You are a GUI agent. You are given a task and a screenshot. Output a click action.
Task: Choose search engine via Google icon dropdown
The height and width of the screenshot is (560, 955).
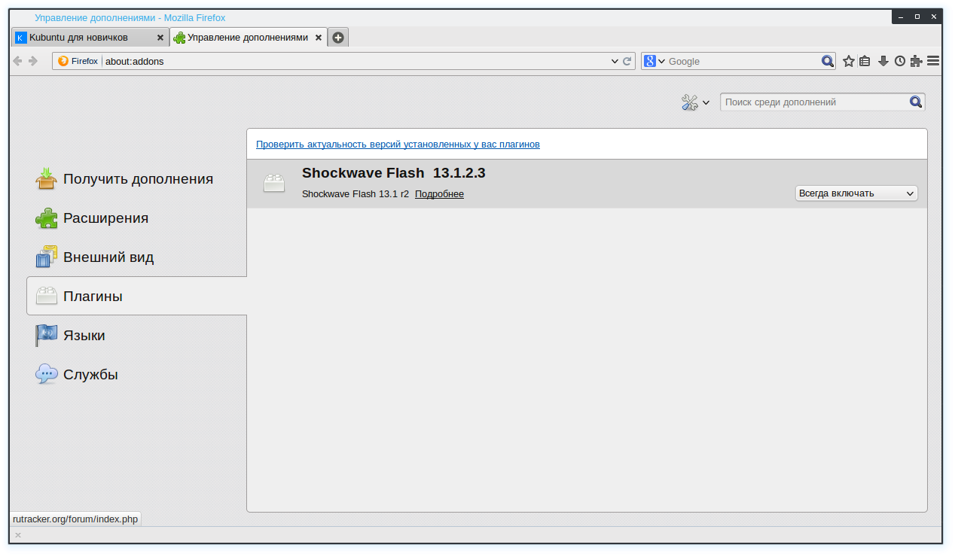tap(655, 61)
